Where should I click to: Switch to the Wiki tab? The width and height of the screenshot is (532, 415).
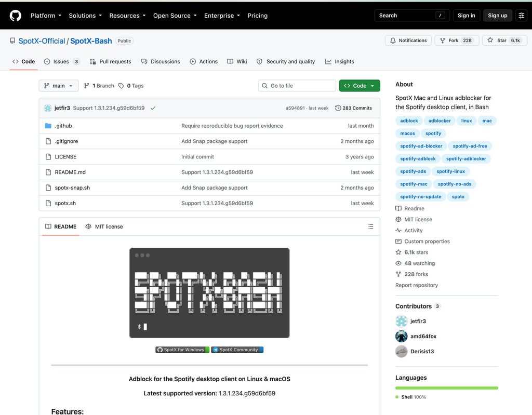237,61
